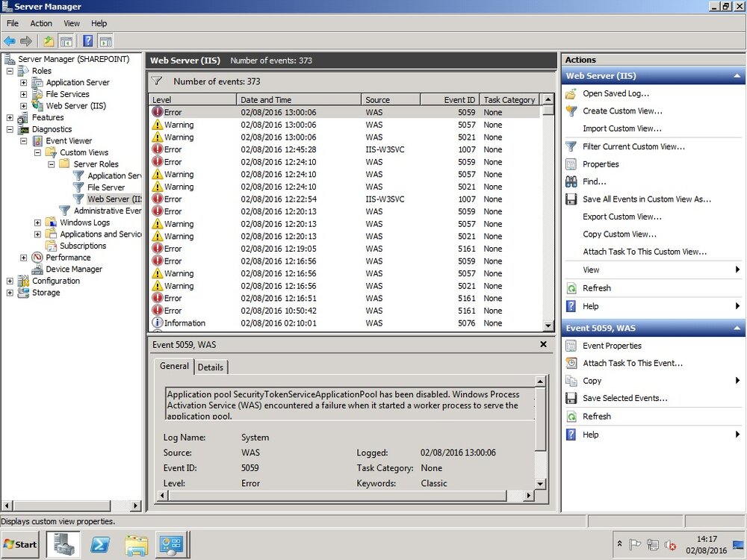Select the File Server custom view
This screenshot has height=560, width=747.
coord(106,187)
